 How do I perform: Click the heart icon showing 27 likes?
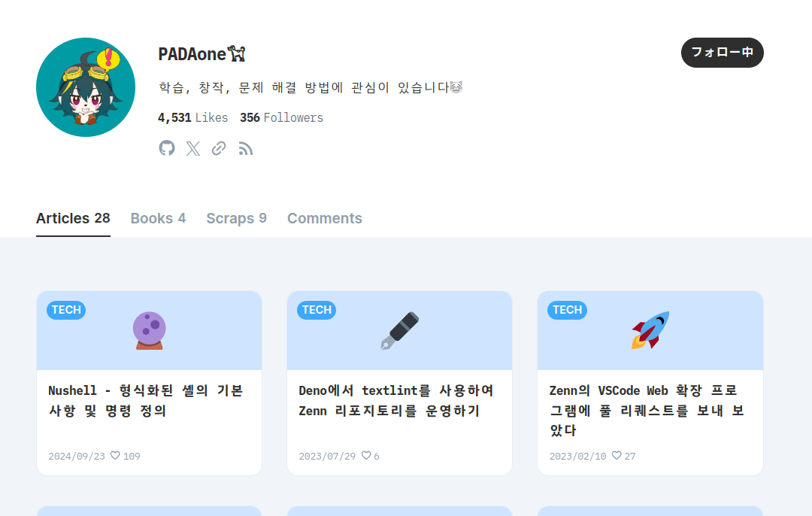pyautogui.click(x=617, y=455)
